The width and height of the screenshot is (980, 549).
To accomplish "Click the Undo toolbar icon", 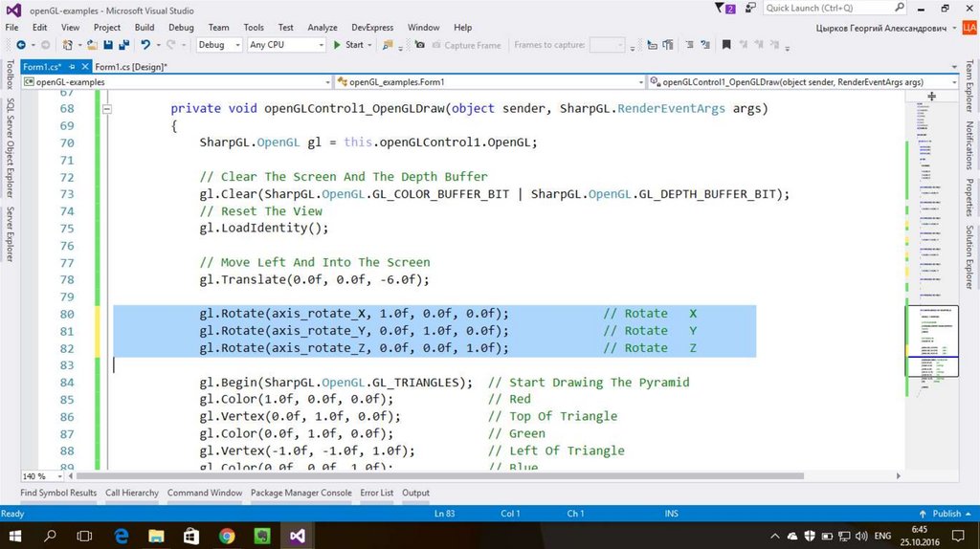I will click(x=146, y=45).
